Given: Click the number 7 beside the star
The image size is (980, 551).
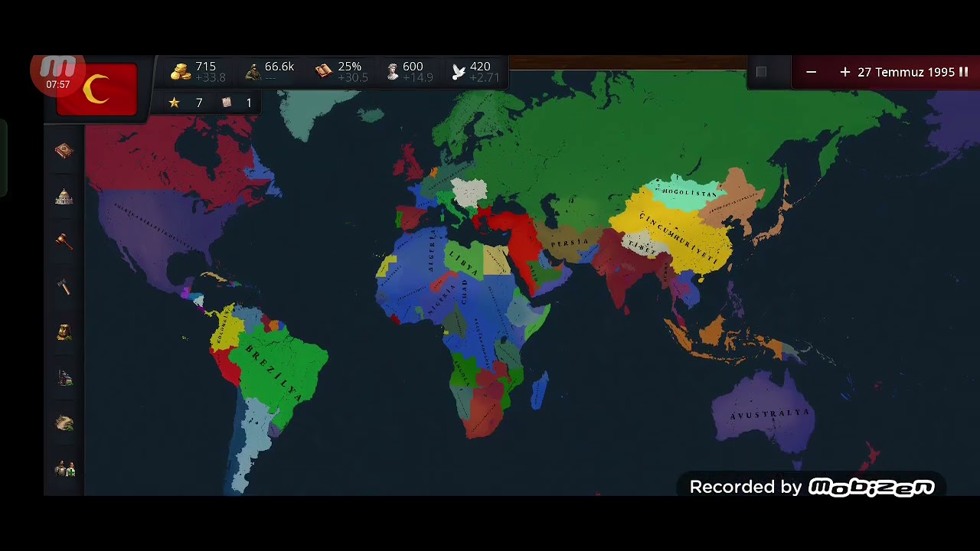Looking at the screenshot, I should [x=199, y=103].
